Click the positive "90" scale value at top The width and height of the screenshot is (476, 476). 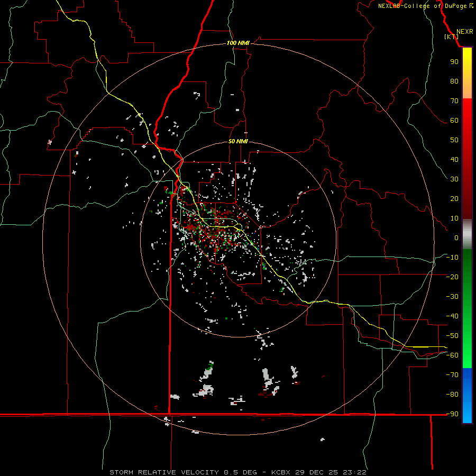point(454,62)
